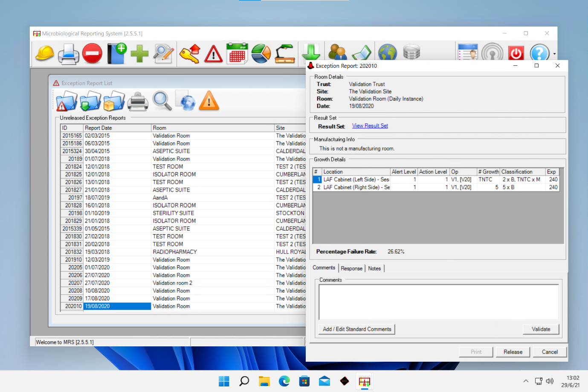
Task: Switch to the Notes tab
Action: pos(374,268)
